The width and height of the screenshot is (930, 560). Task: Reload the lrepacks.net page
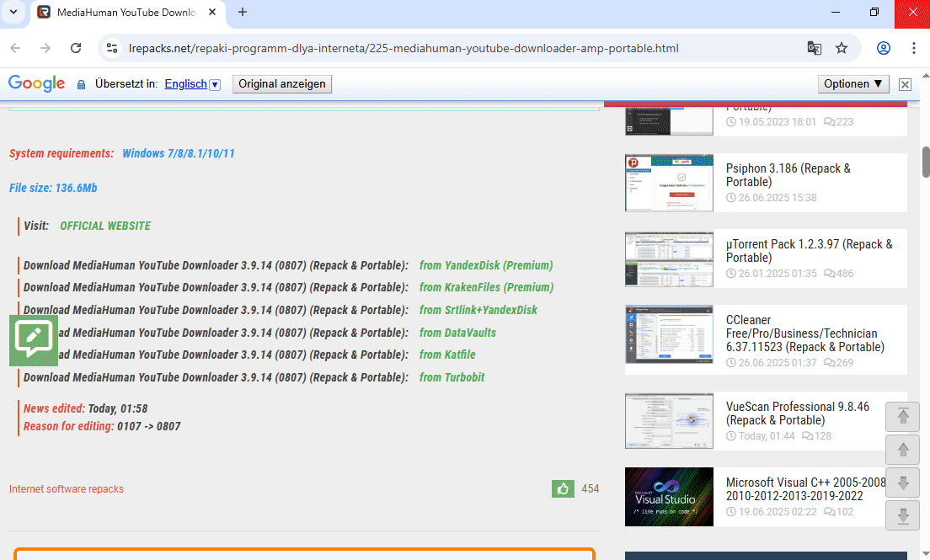(75, 48)
